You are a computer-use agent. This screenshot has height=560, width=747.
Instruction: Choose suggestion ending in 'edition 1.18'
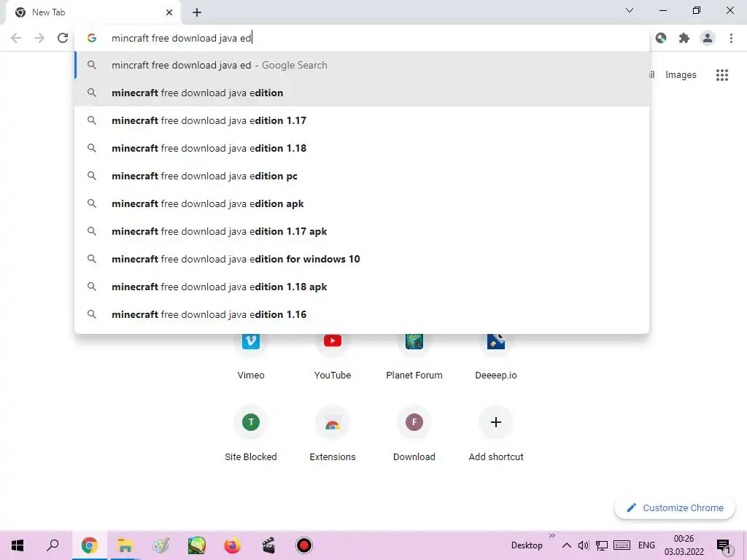click(362, 148)
